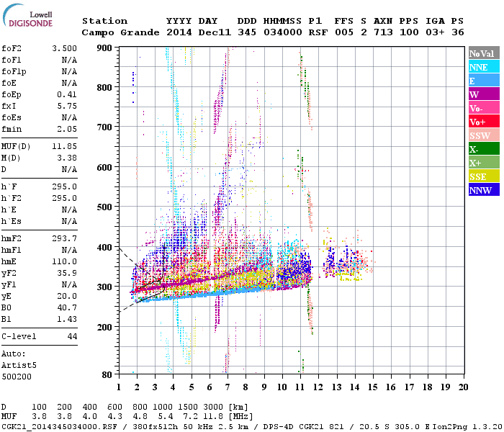Click the foF2 value 3.500
The image size is (504, 432).
pyautogui.click(x=65, y=48)
